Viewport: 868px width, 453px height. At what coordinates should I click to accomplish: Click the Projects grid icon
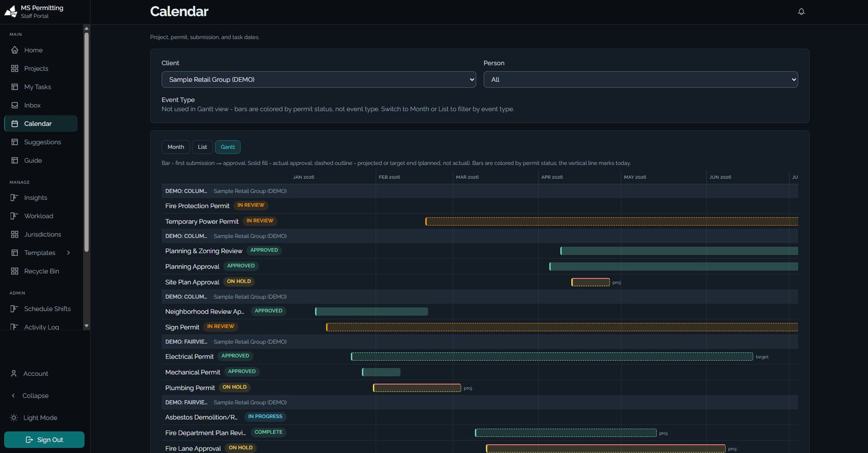pos(14,69)
